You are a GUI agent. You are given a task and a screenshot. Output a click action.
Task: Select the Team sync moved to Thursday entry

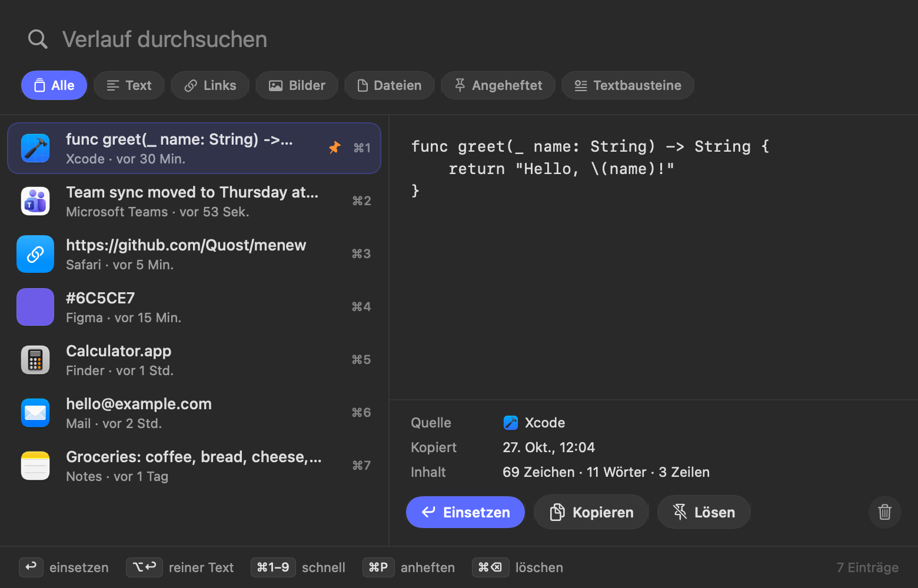pyautogui.click(x=194, y=201)
